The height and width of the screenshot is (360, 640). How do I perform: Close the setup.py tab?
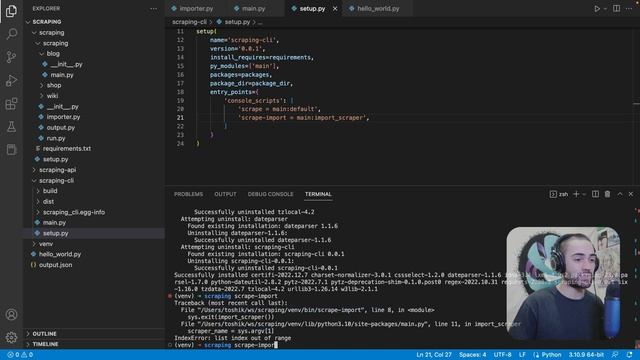[x=335, y=9]
